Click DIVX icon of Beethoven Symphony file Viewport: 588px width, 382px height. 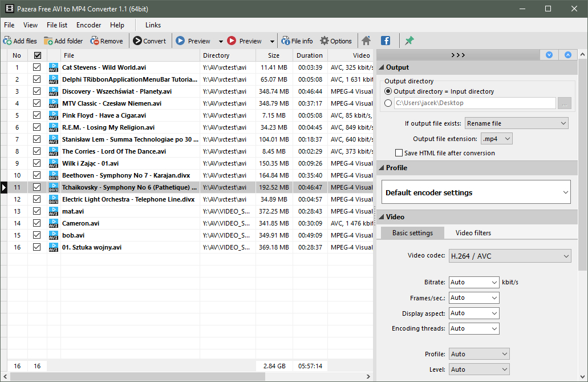(x=54, y=175)
